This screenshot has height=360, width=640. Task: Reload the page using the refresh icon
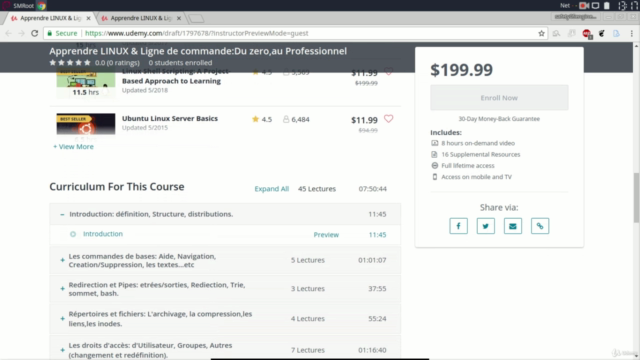click(x=35, y=33)
